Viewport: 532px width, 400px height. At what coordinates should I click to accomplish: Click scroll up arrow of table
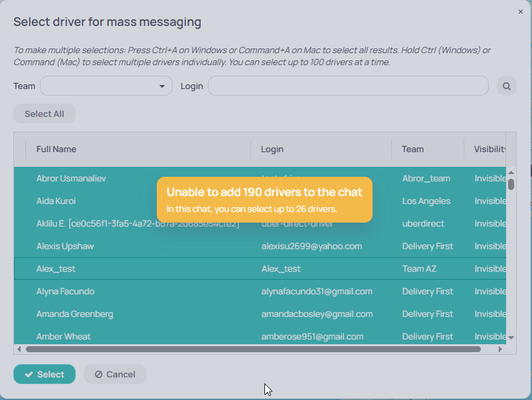pos(511,173)
